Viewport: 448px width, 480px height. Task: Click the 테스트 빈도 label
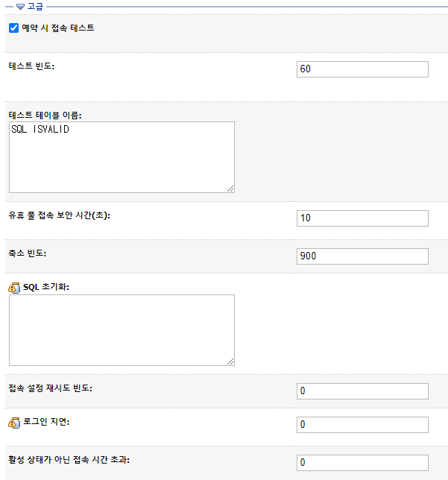click(31, 66)
